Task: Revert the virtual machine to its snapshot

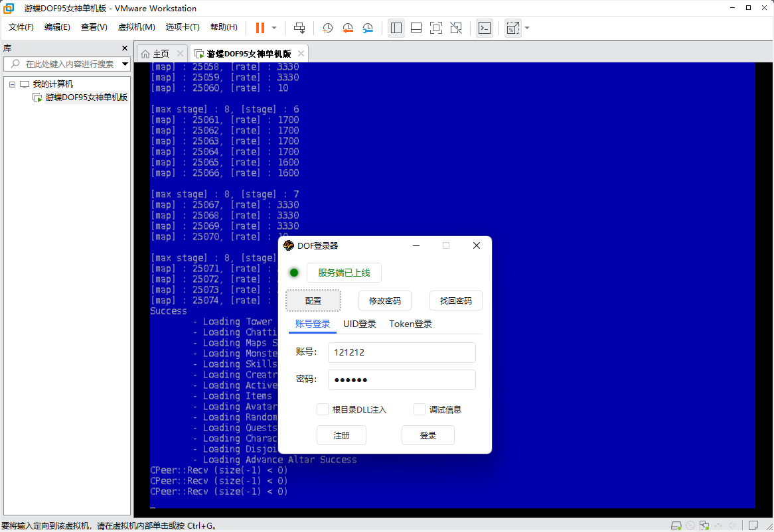Action: (347, 28)
